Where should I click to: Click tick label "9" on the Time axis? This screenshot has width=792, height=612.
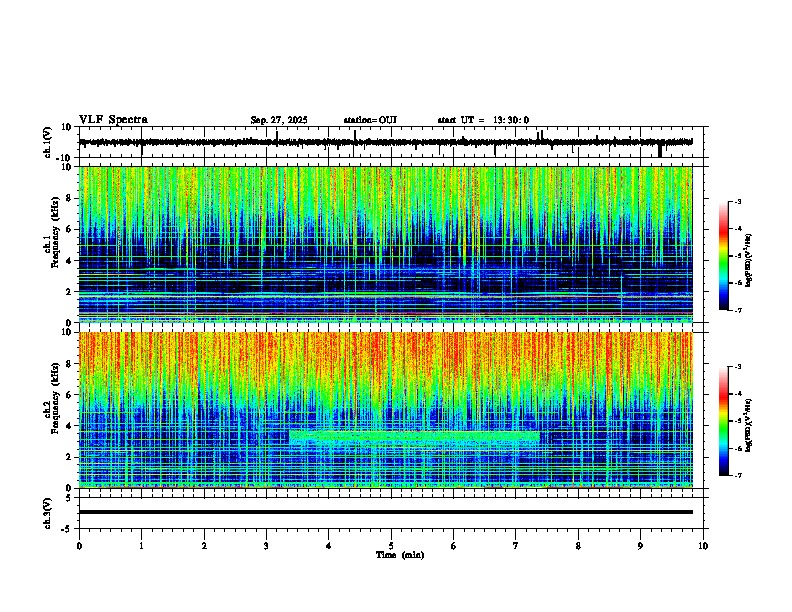640,546
